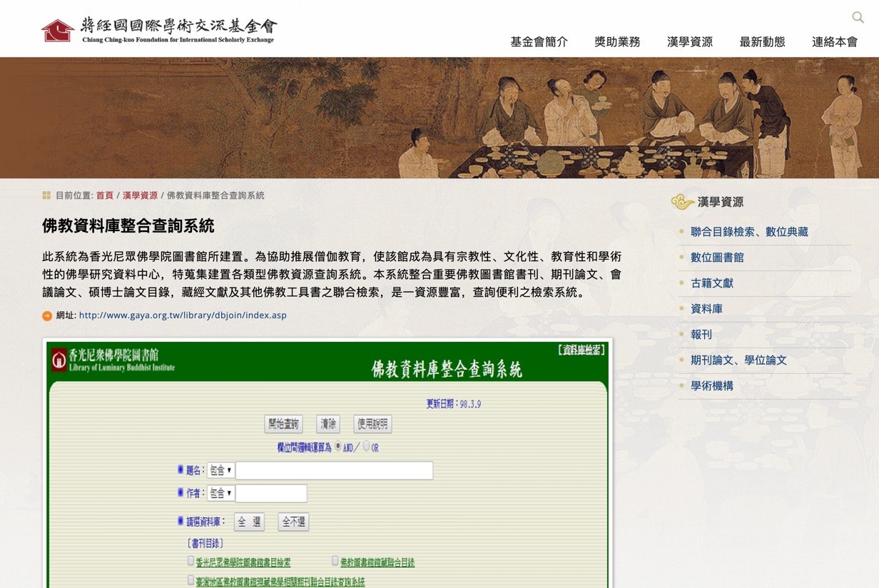879x588 pixels.
Task: Select the AND radio button
Action: tap(338, 446)
